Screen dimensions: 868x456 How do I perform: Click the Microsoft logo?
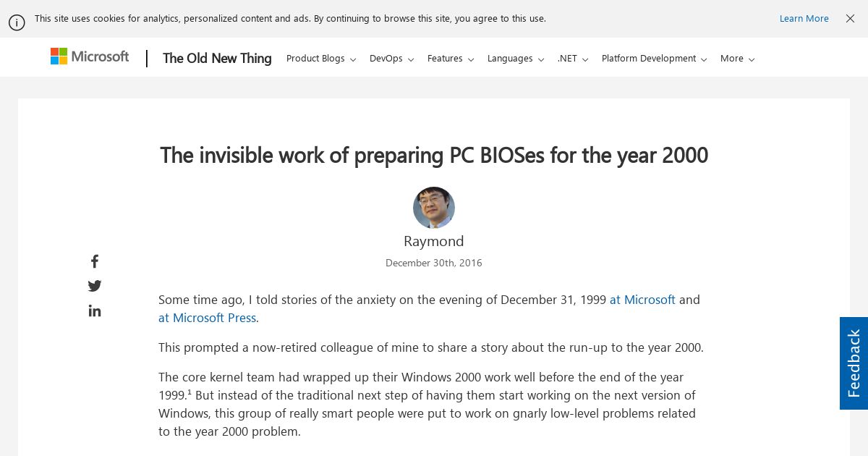click(x=90, y=56)
